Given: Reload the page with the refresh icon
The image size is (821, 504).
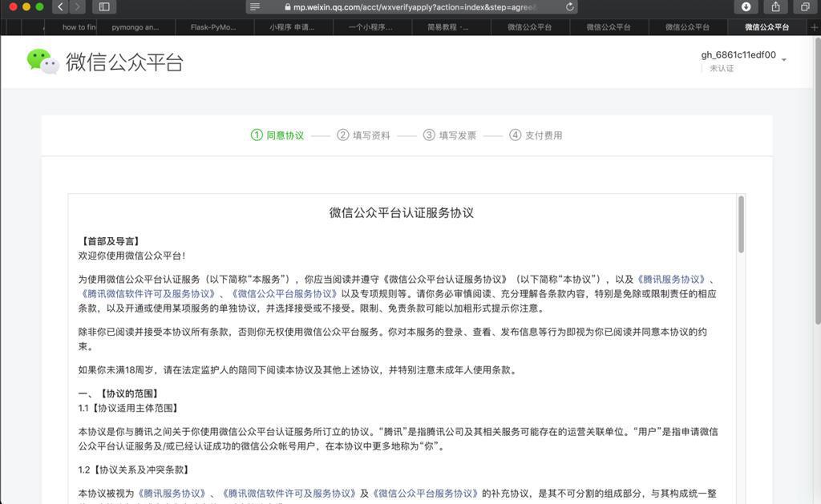Looking at the screenshot, I should pos(570,6).
